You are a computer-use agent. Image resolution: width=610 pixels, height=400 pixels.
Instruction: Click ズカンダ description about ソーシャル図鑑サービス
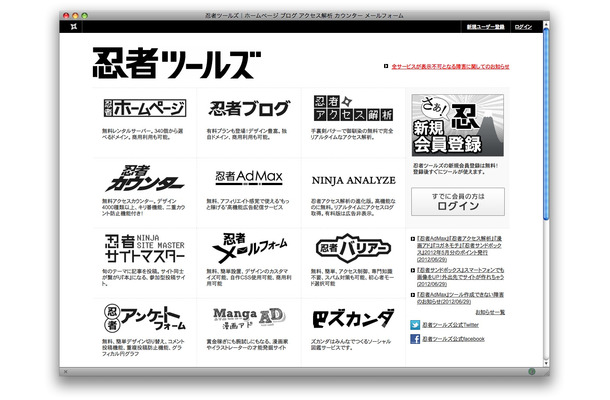[x=351, y=344]
